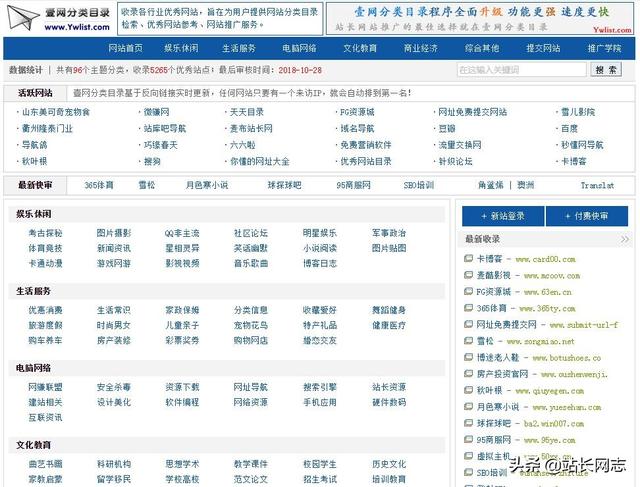Click the Ywlist.com upgrade banner image
The image size is (640, 487).
480,19
